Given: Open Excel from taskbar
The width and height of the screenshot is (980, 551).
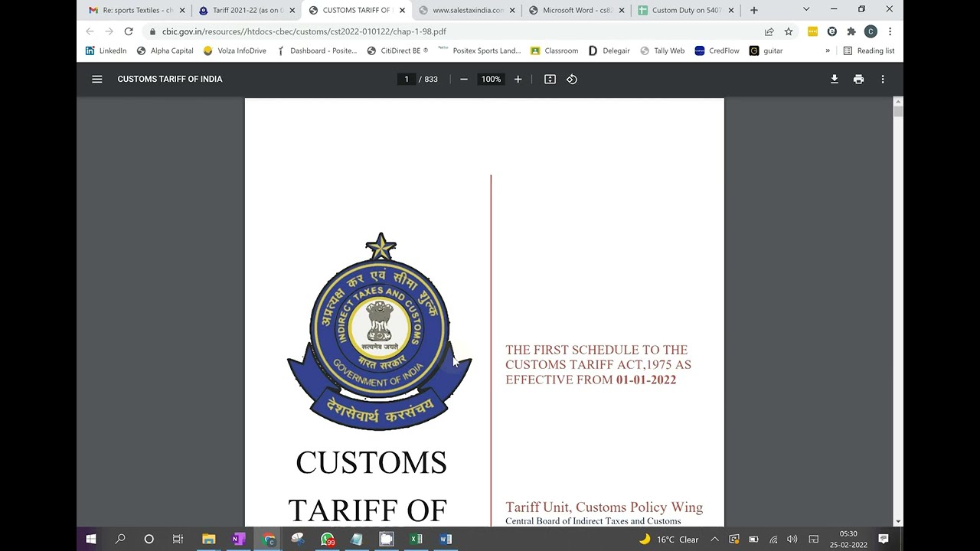Looking at the screenshot, I should click(x=416, y=539).
